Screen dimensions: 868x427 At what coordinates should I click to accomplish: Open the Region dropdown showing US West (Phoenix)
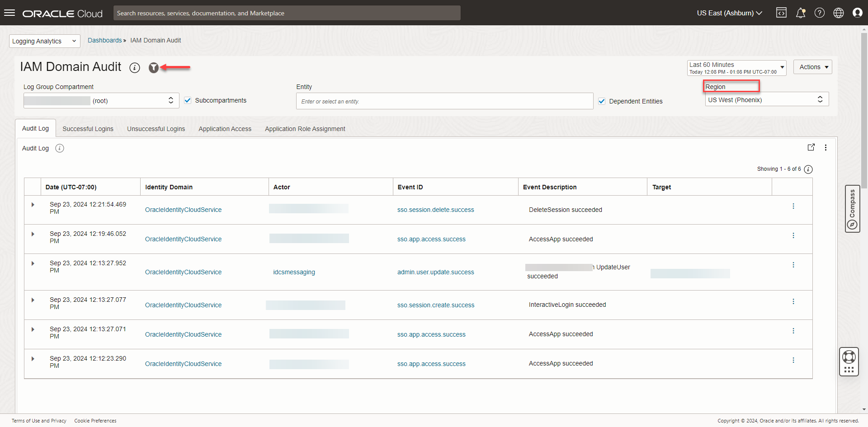(x=767, y=100)
